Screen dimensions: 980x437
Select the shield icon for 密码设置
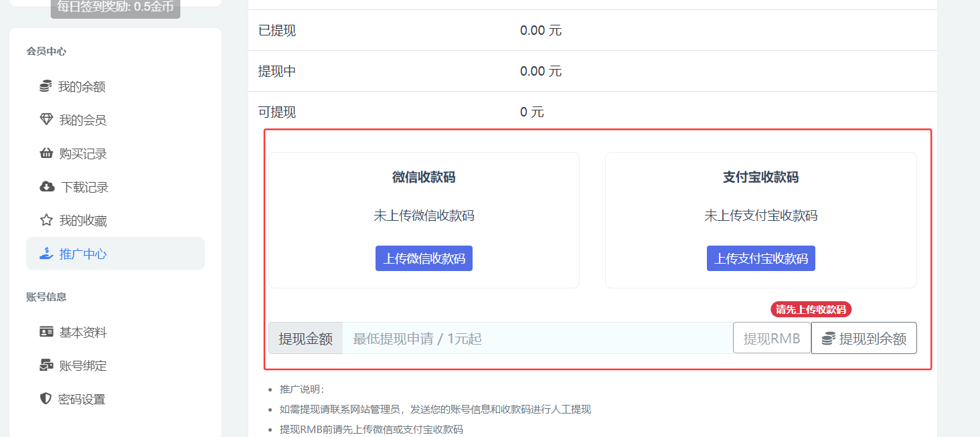(46, 399)
